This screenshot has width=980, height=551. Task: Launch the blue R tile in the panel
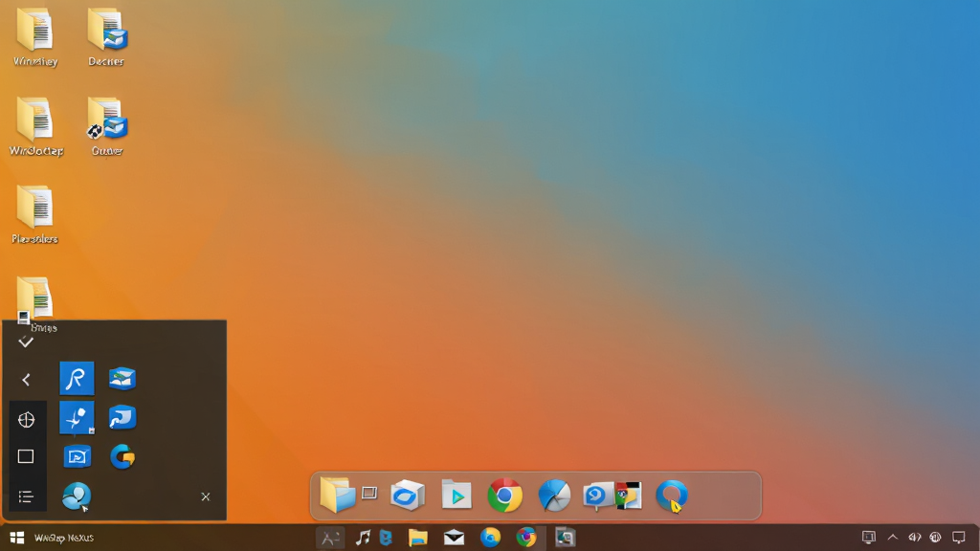(x=77, y=378)
